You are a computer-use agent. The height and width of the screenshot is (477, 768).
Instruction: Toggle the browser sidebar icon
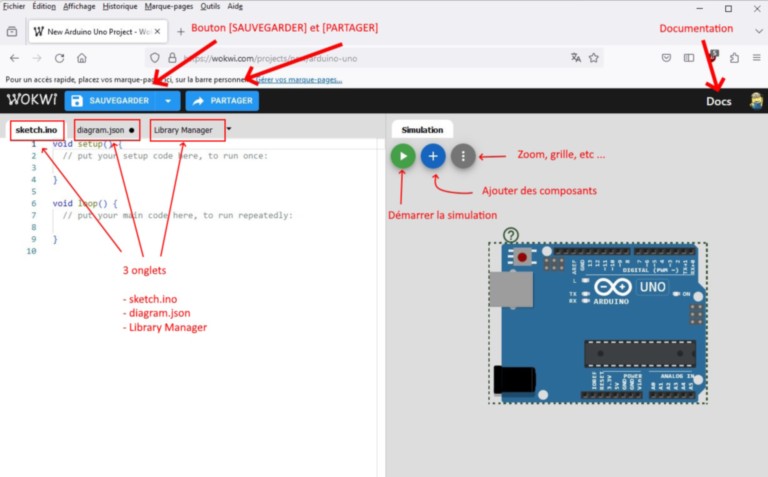point(689,58)
